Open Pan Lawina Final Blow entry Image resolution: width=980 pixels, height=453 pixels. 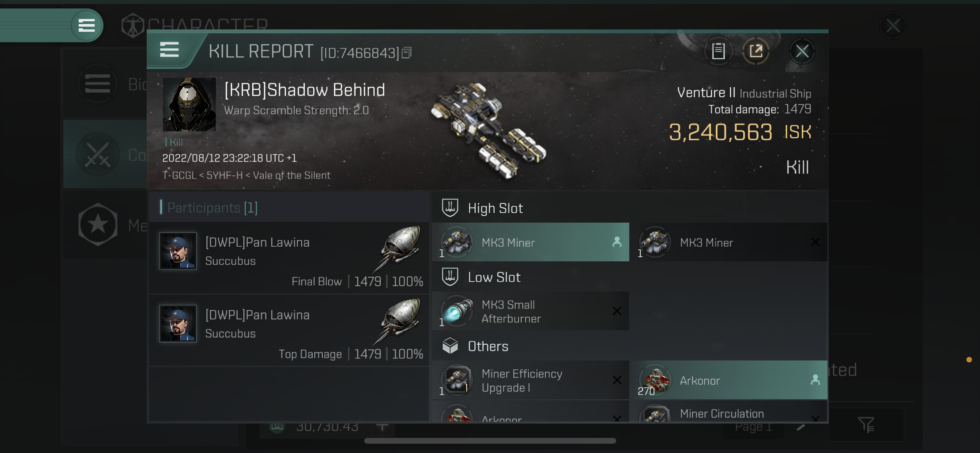[289, 258]
